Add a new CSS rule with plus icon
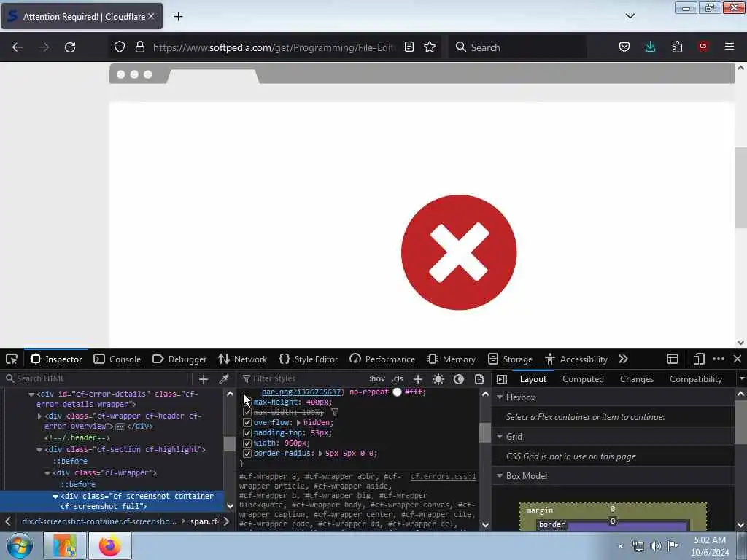 coord(418,379)
